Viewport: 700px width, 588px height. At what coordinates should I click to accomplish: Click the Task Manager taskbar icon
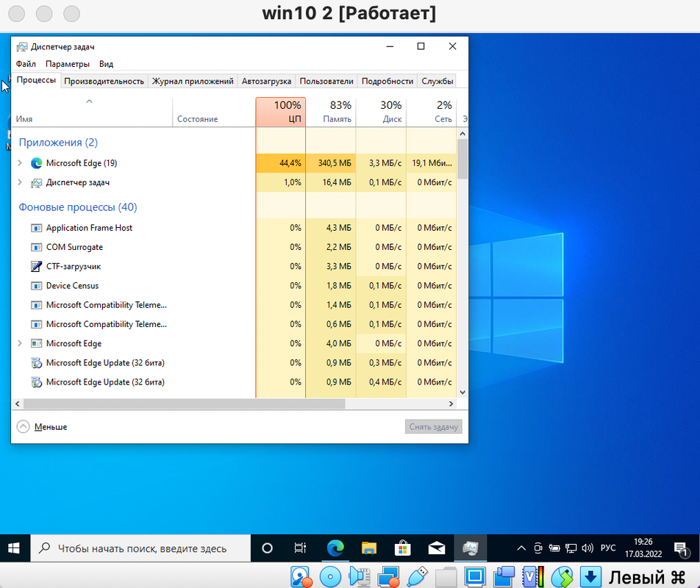coord(471,548)
